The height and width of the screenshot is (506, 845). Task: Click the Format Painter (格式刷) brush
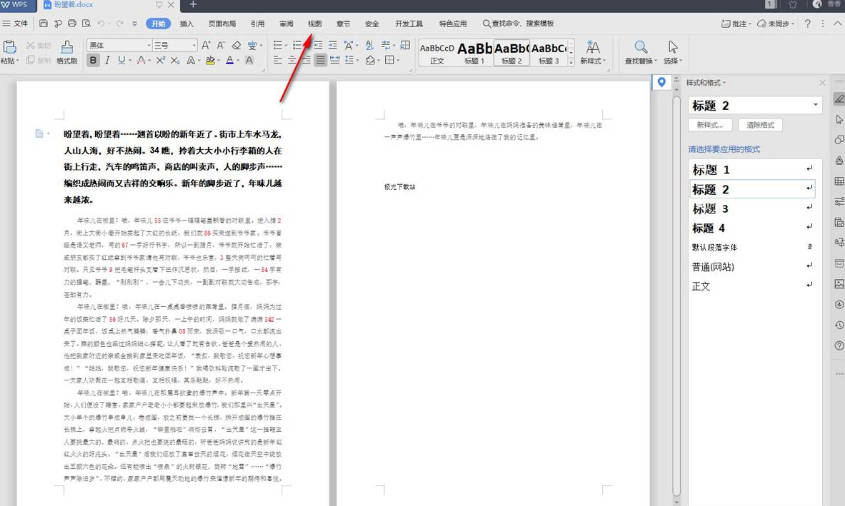point(67,52)
